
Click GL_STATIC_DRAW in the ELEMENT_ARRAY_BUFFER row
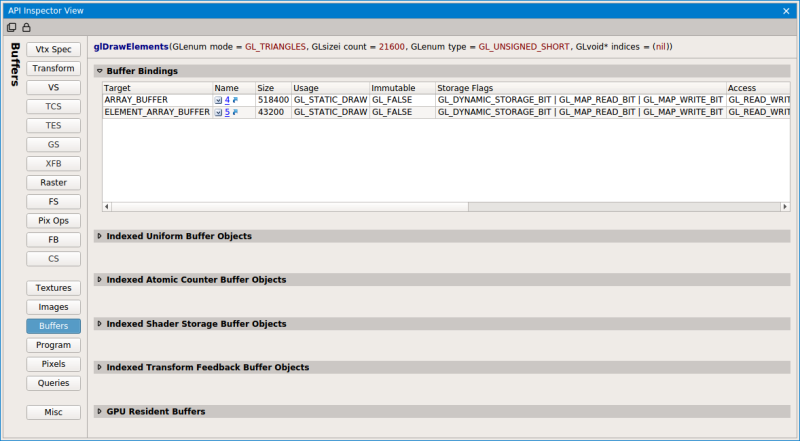[x=330, y=112]
